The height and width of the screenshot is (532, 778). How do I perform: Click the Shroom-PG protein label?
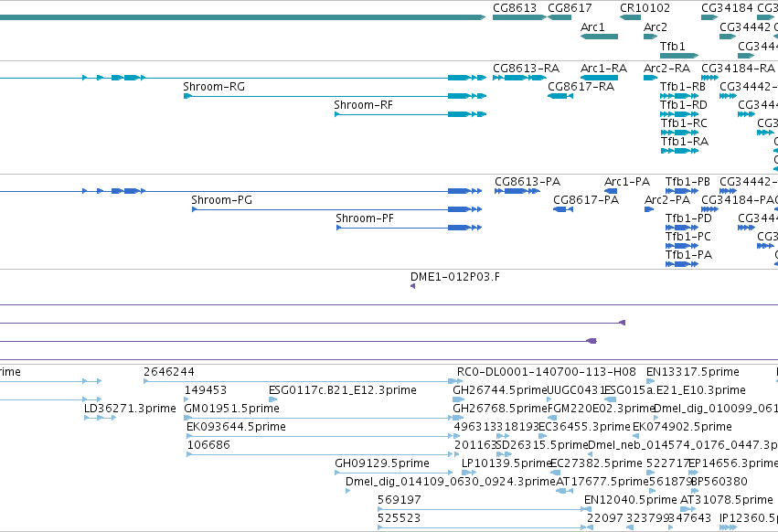[222, 200]
